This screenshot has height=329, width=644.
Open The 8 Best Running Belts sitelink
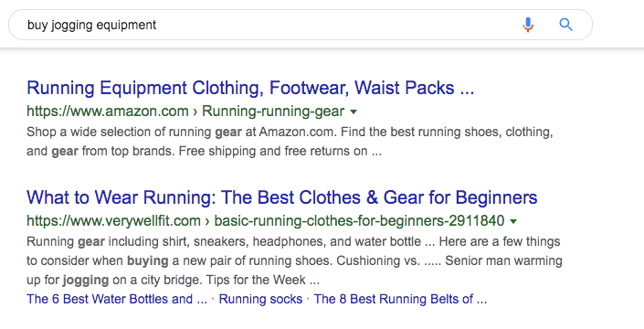[400, 299]
